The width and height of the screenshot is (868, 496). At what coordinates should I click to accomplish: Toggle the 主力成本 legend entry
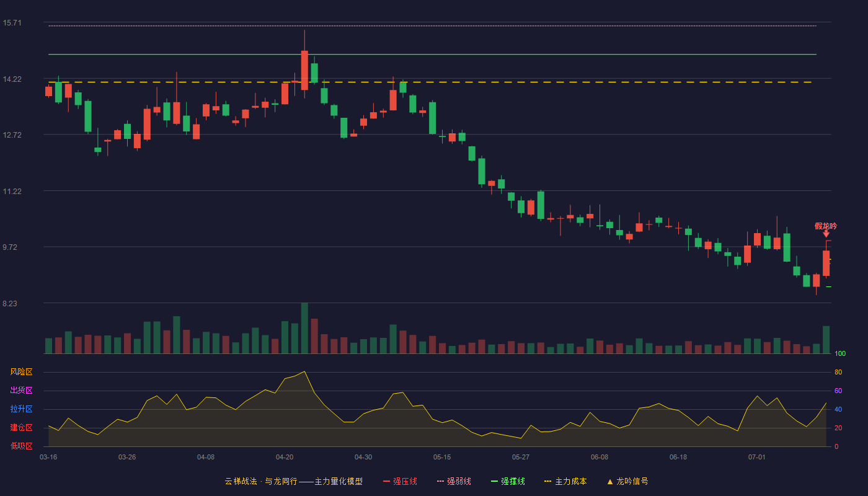point(565,481)
